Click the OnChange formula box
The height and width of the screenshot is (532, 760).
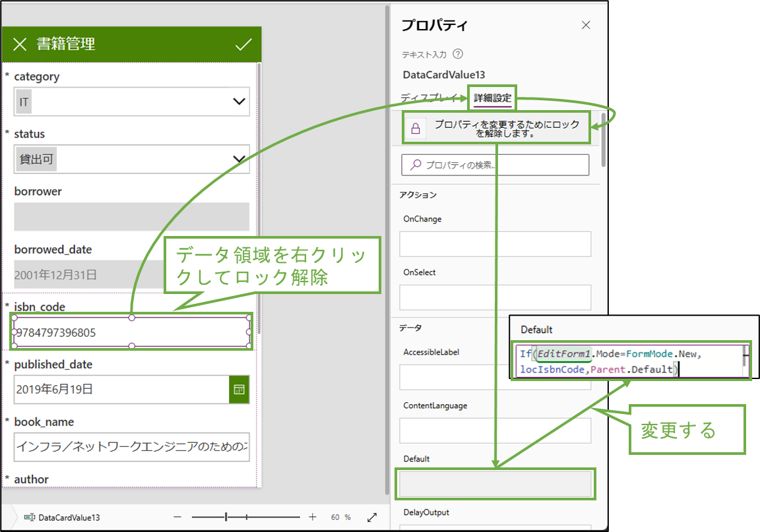495,244
